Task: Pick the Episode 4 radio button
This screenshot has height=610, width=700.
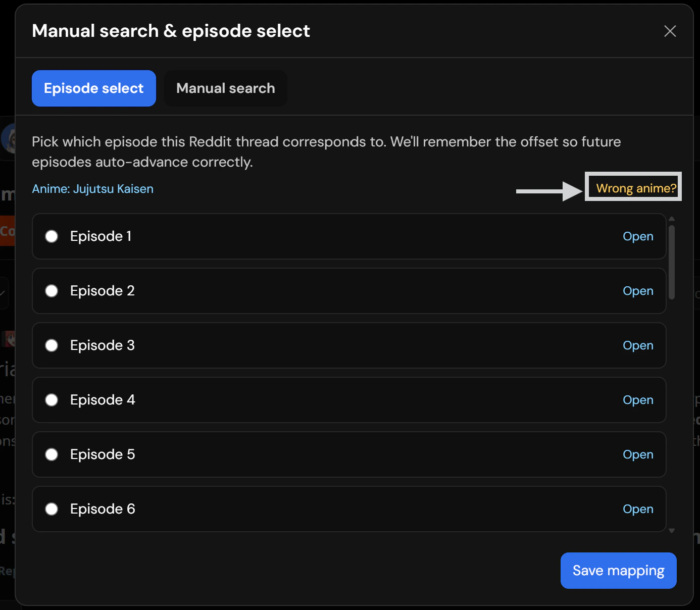Action: (52, 400)
